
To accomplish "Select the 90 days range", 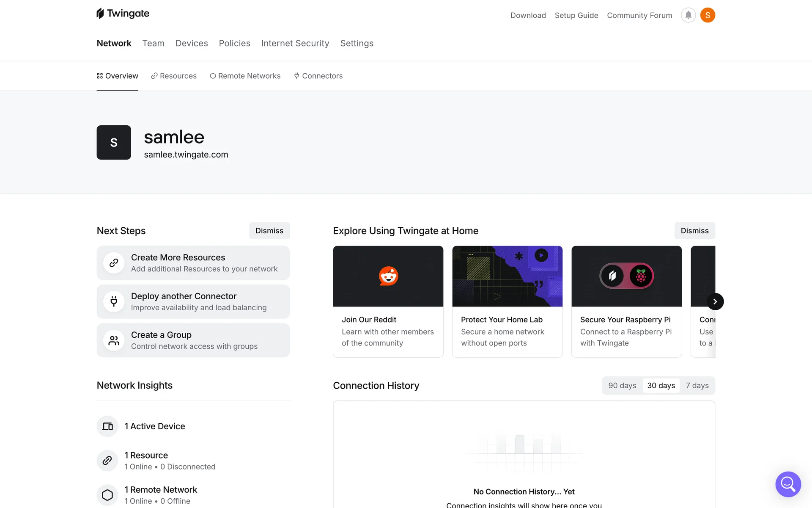I will (622, 386).
